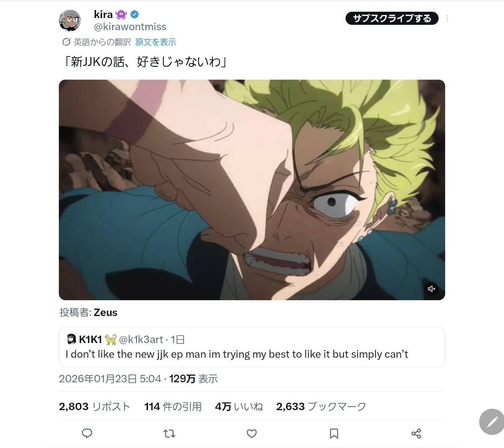Open the three-dot more options menu
Viewport: 504px width, 448px height.
click(447, 18)
